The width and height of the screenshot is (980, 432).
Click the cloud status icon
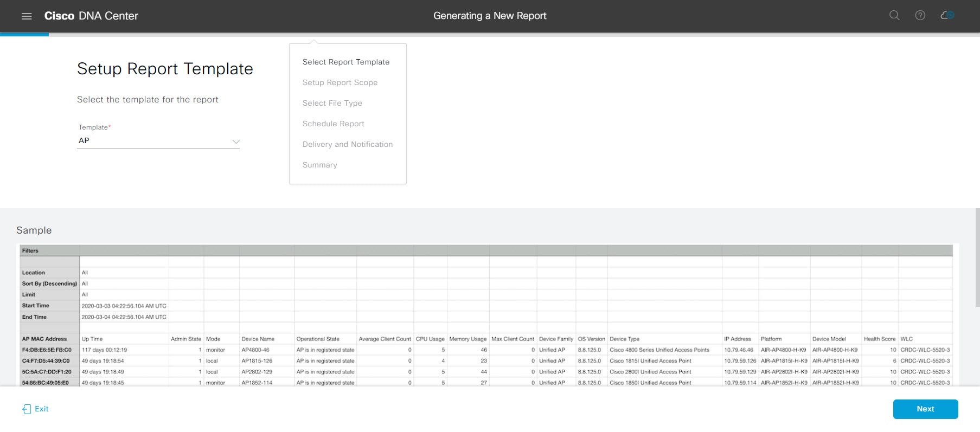point(947,16)
